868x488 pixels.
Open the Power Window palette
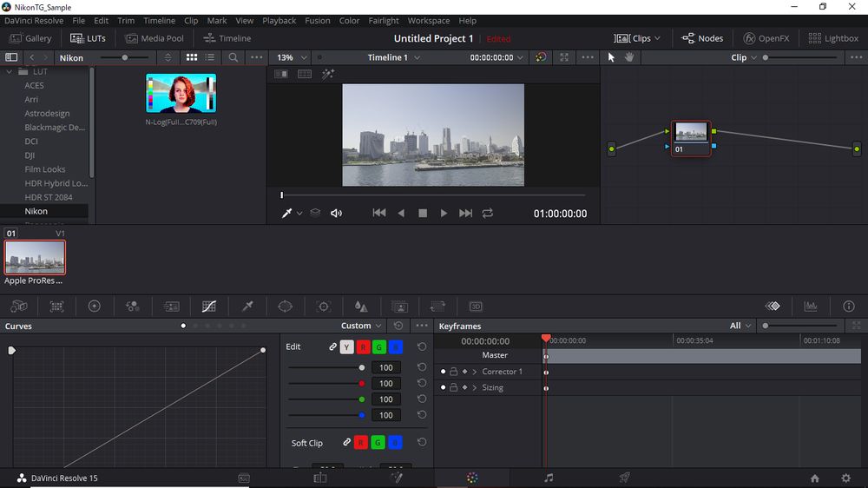[x=285, y=307]
